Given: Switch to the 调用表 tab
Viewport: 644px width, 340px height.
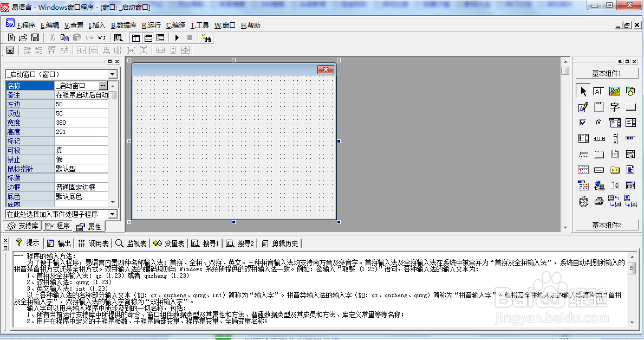Looking at the screenshot, I should (94, 243).
